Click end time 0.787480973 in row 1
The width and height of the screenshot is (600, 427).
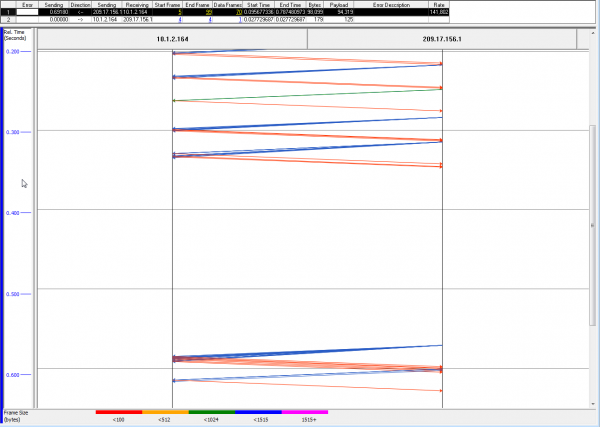click(x=290, y=12)
